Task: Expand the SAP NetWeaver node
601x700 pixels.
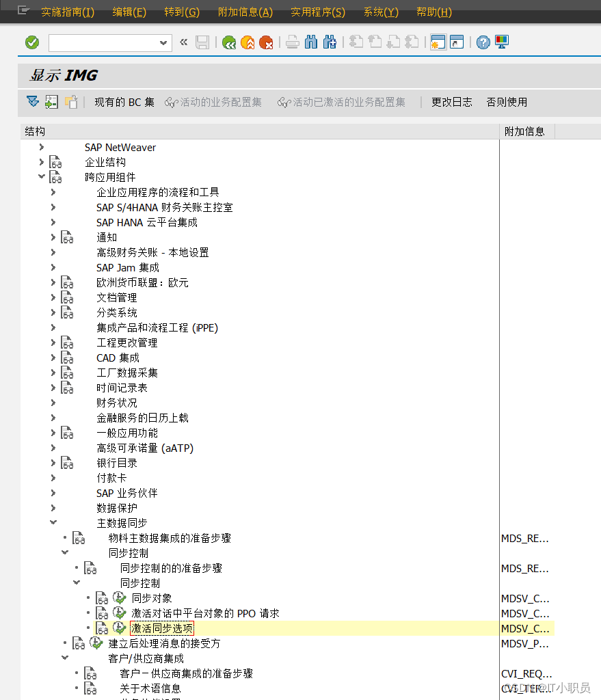Action: pos(42,147)
